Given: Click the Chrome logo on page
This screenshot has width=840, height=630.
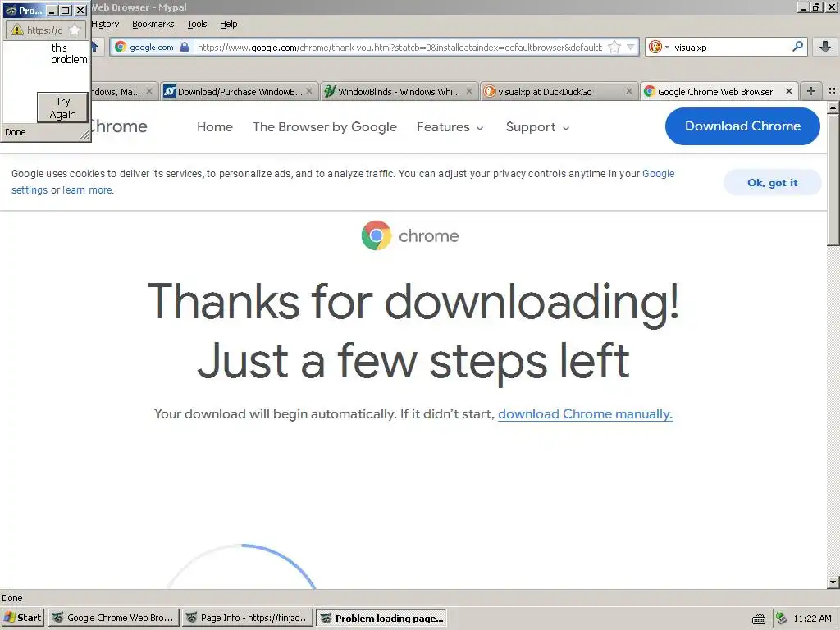Looking at the screenshot, I should tap(410, 235).
